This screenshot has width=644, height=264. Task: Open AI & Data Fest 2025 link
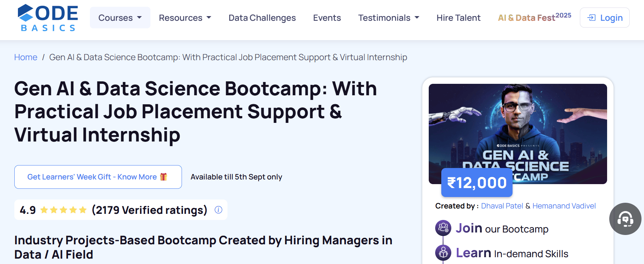[x=534, y=17]
